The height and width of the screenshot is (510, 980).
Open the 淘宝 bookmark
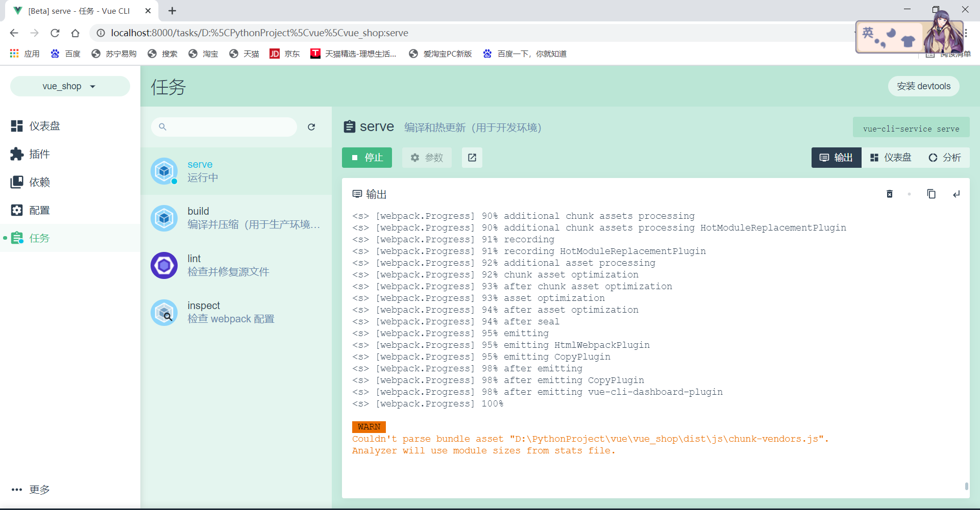pyautogui.click(x=203, y=54)
